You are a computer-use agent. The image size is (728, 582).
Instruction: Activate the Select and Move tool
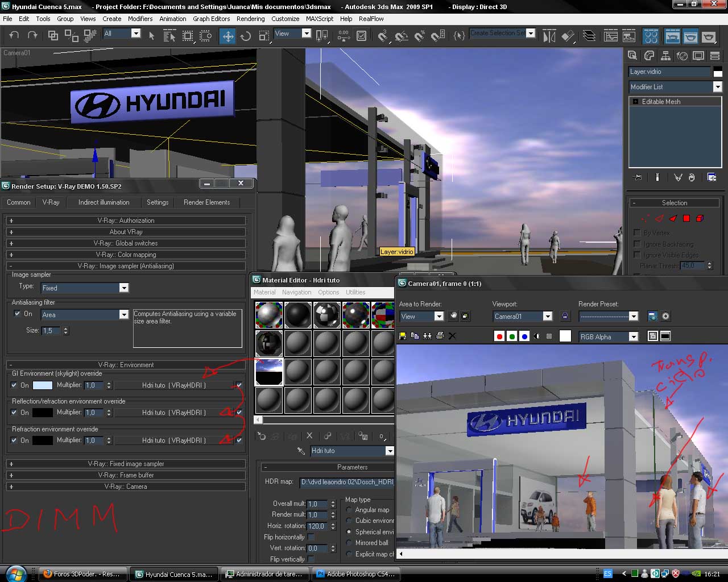pos(227,36)
